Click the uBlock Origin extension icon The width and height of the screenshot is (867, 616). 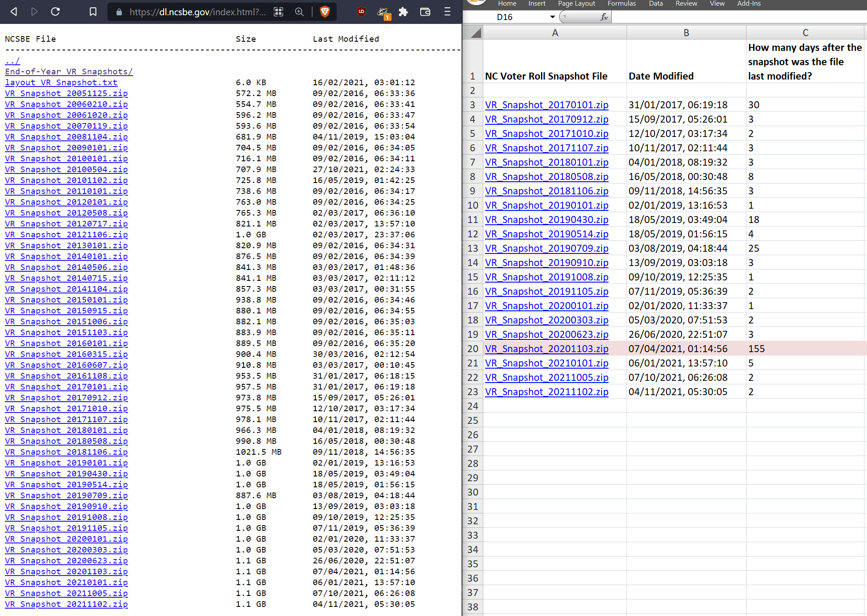(361, 12)
